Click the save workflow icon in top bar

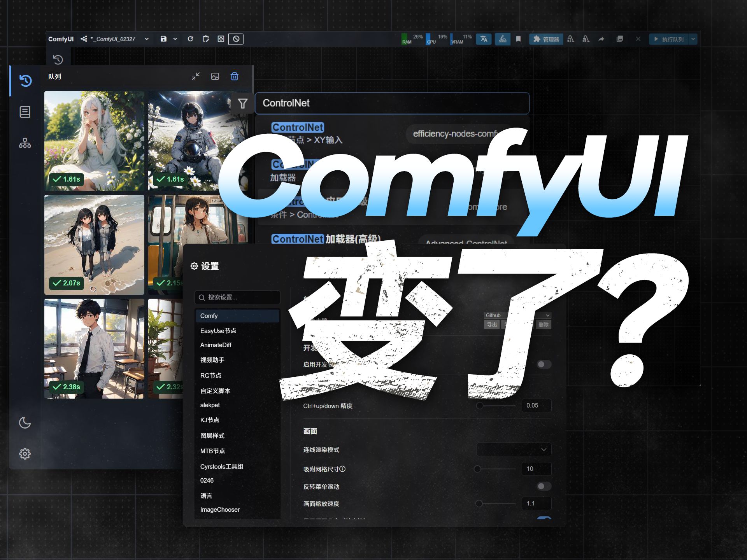tap(163, 39)
